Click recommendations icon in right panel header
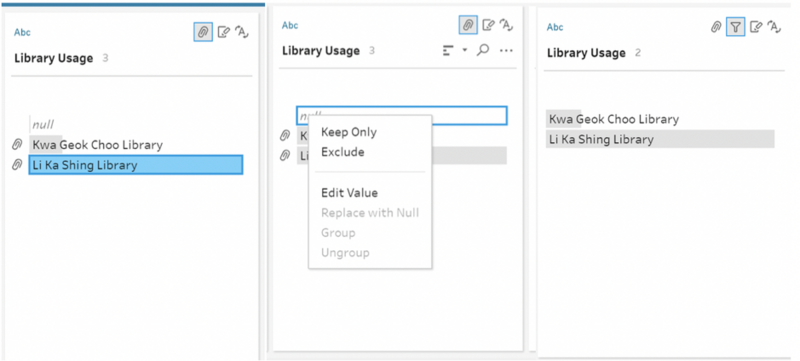The image size is (800, 361). 774,27
